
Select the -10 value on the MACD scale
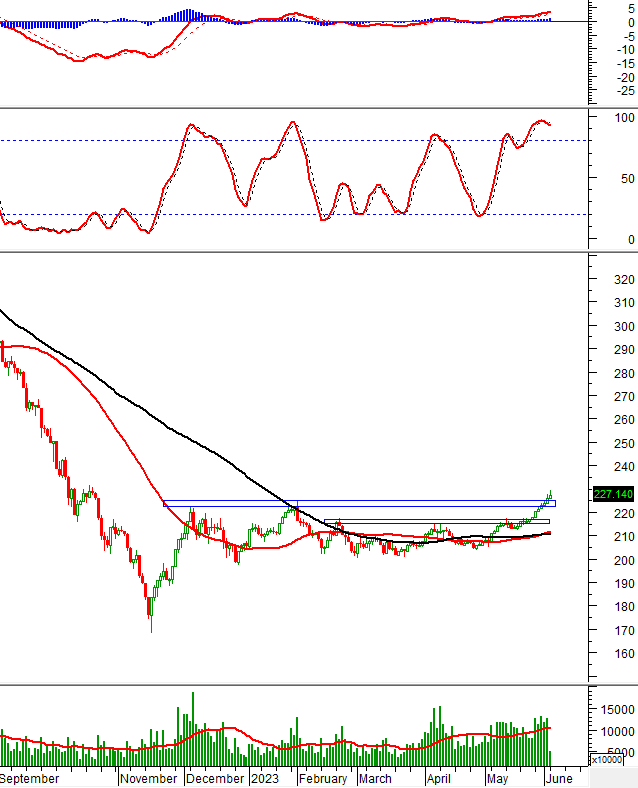pyautogui.click(x=626, y=50)
